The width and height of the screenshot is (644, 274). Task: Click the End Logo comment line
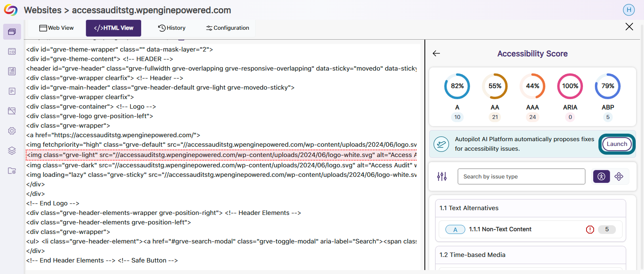pos(53,203)
